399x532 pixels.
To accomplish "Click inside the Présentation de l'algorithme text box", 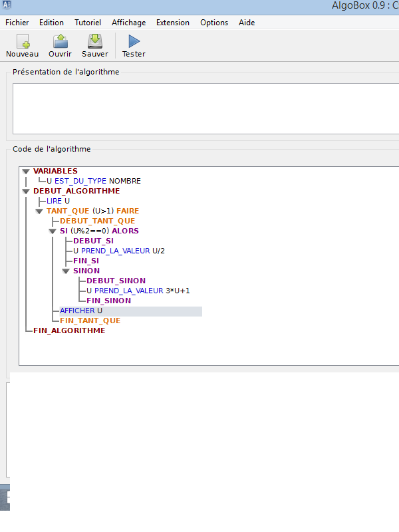I will (199, 108).
